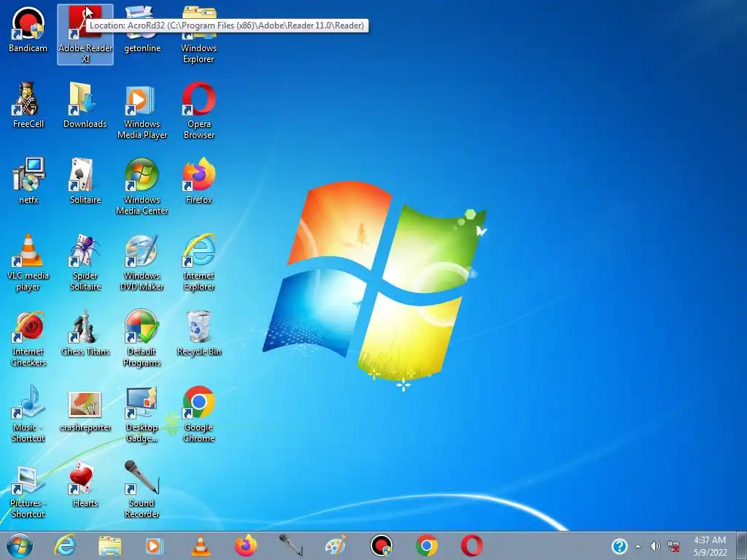Switch to Bandicam in the taskbar

(382, 545)
